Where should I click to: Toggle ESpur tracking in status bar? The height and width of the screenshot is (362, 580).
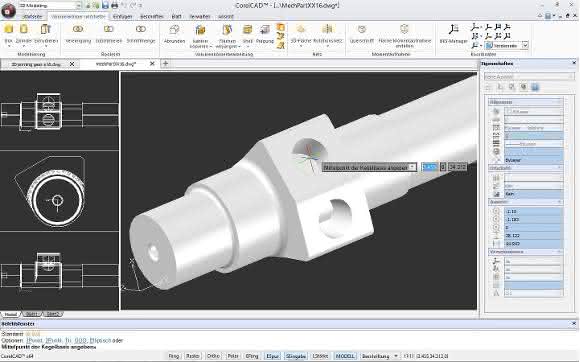[x=273, y=356]
